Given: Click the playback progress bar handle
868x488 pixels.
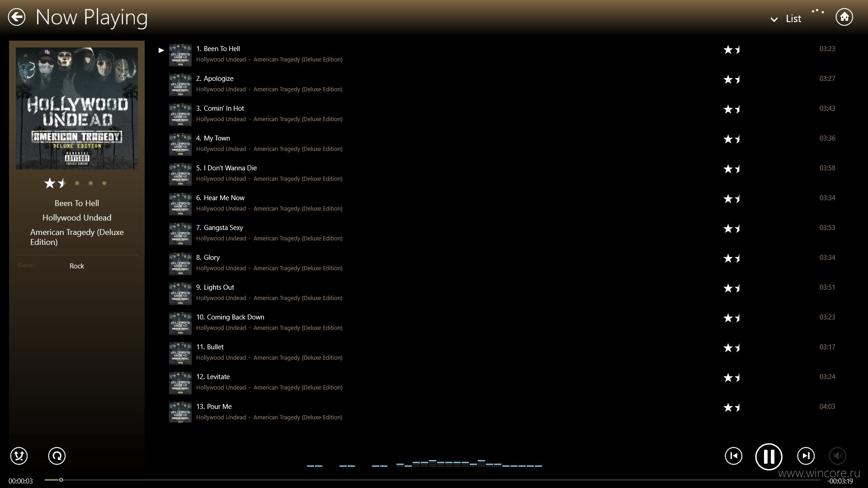Looking at the screenshot, I should click(x=61, y=480).
